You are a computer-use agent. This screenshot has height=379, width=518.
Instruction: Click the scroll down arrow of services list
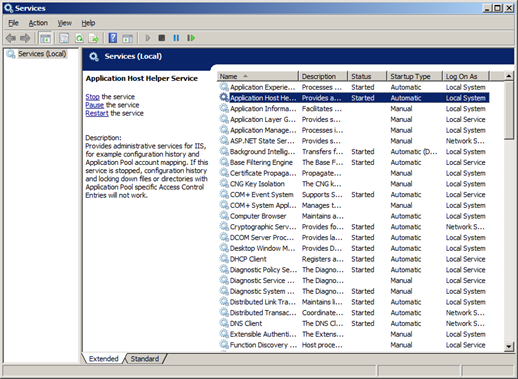click(x=509, y=347)
